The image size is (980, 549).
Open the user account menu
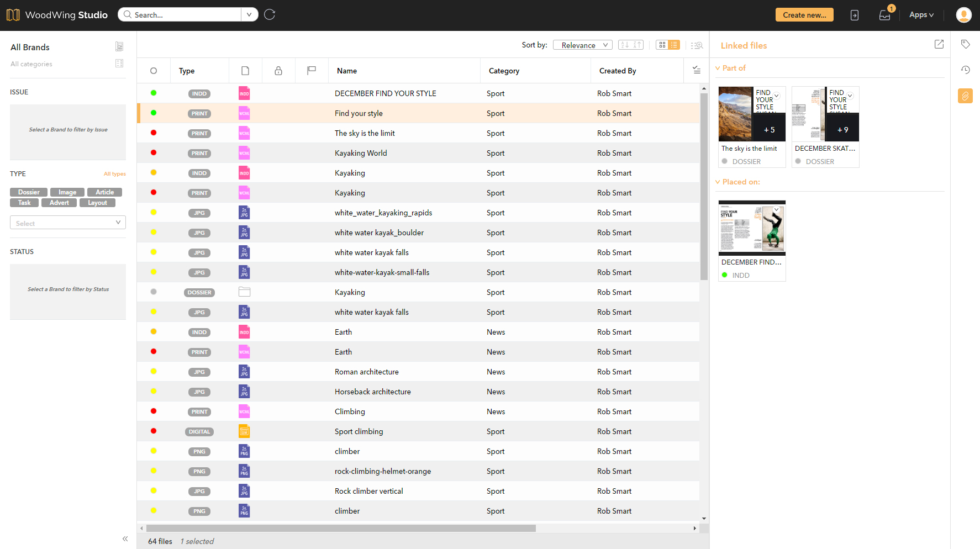click(963, 15)
